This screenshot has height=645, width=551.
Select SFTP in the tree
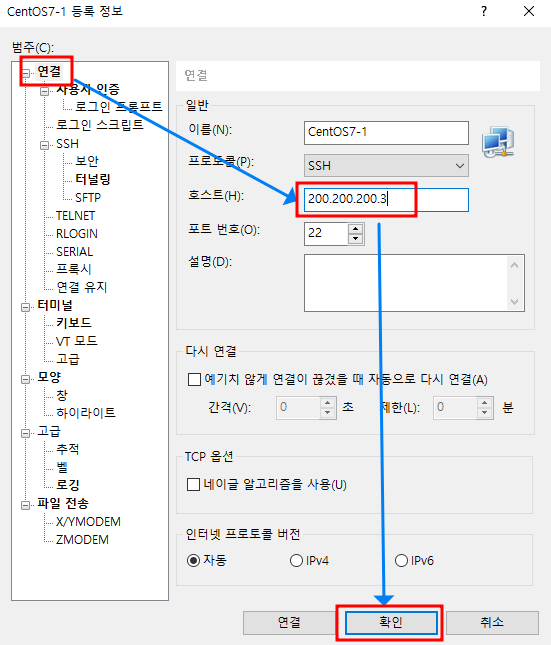pyautogui.click(x=88, y=197)
